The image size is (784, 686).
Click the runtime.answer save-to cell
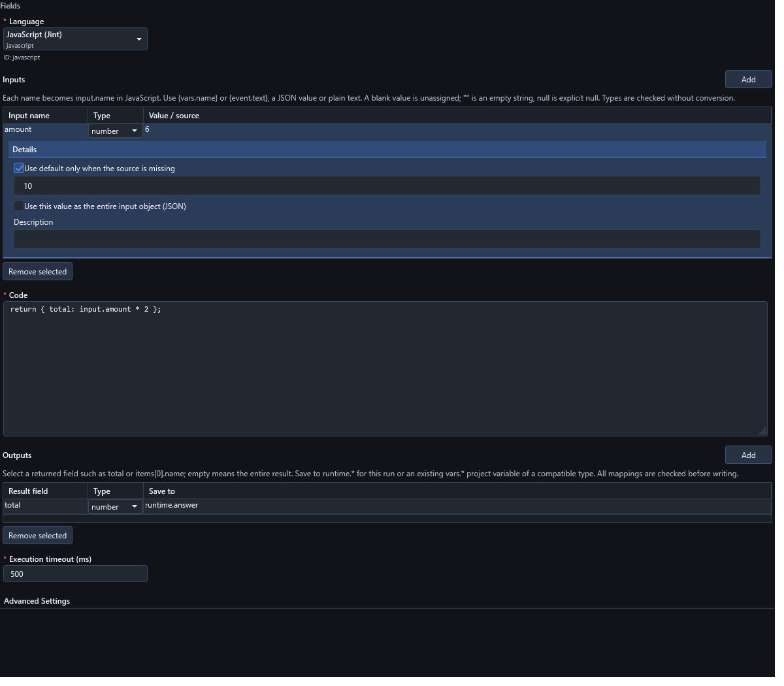(457, 506)
